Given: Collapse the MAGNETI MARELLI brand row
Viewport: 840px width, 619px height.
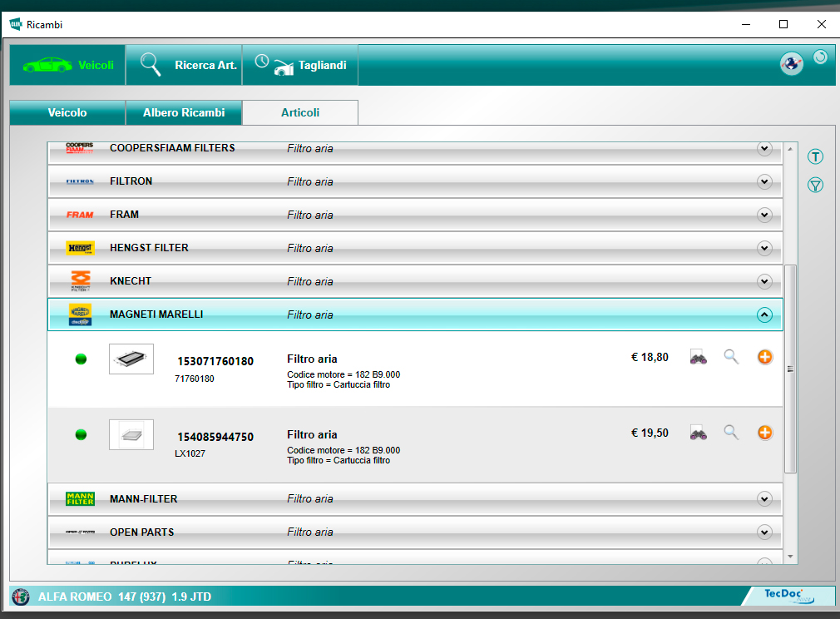Looking at the screenshot, I should click(x=764, y=314).
